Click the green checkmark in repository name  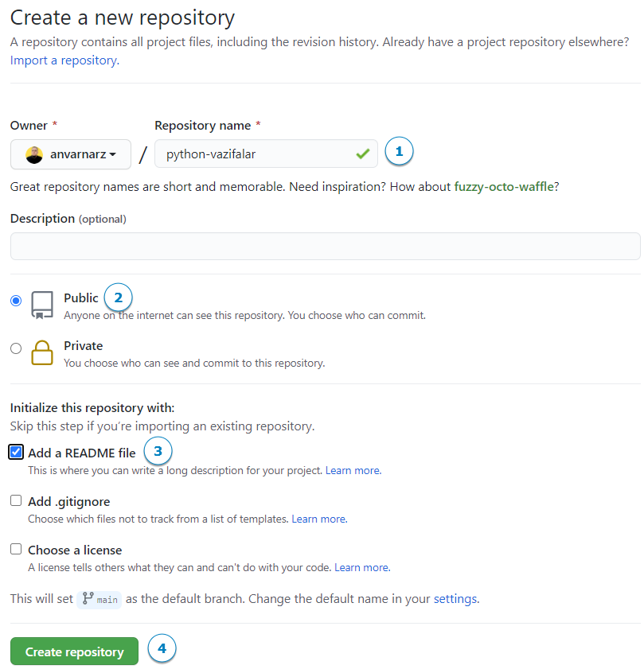click(363, 154)
